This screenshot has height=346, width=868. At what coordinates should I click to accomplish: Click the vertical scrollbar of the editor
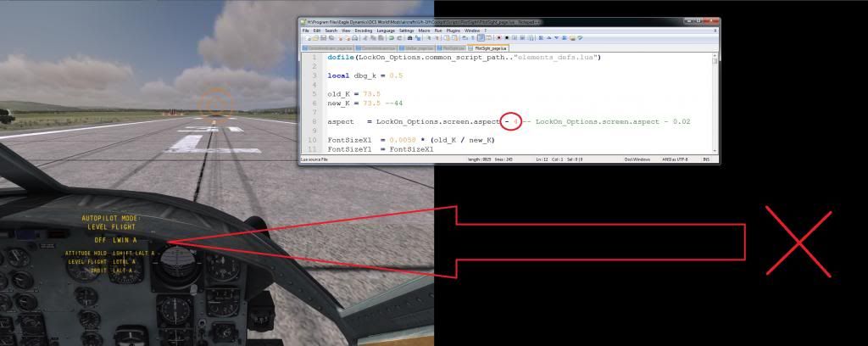[715, 102]
